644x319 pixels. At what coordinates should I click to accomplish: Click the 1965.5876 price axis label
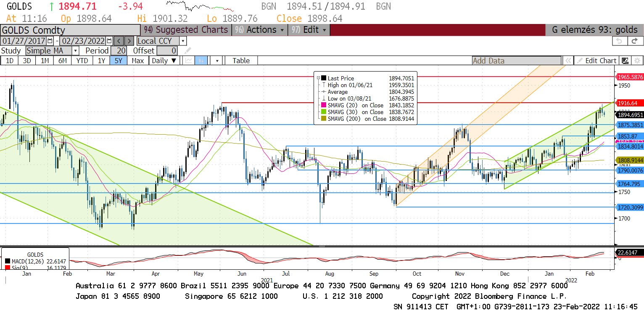[630, 77]
